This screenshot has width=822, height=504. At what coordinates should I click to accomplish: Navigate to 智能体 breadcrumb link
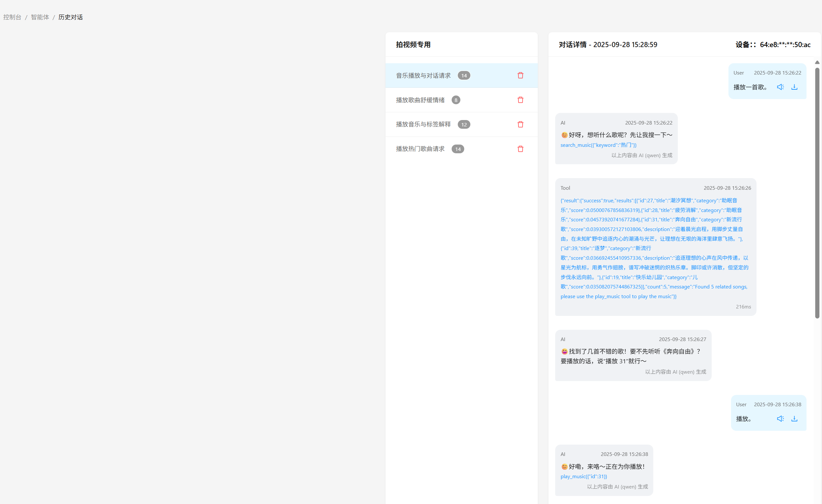(40, 17)
